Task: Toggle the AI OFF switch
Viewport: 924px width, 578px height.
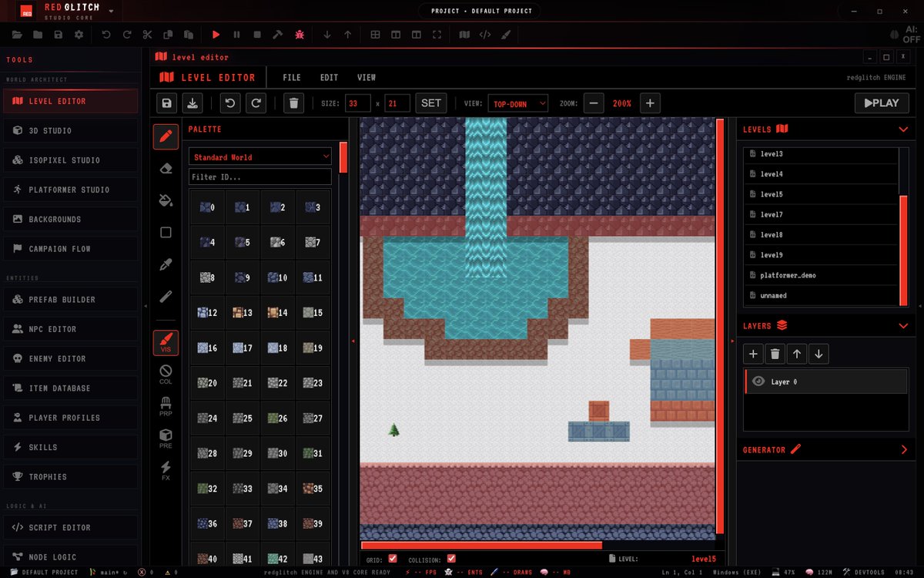Action: coord(904,35)
